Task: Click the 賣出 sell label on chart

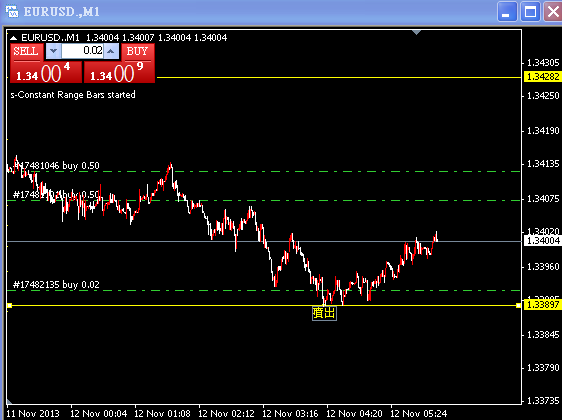Action: [324, 313]
